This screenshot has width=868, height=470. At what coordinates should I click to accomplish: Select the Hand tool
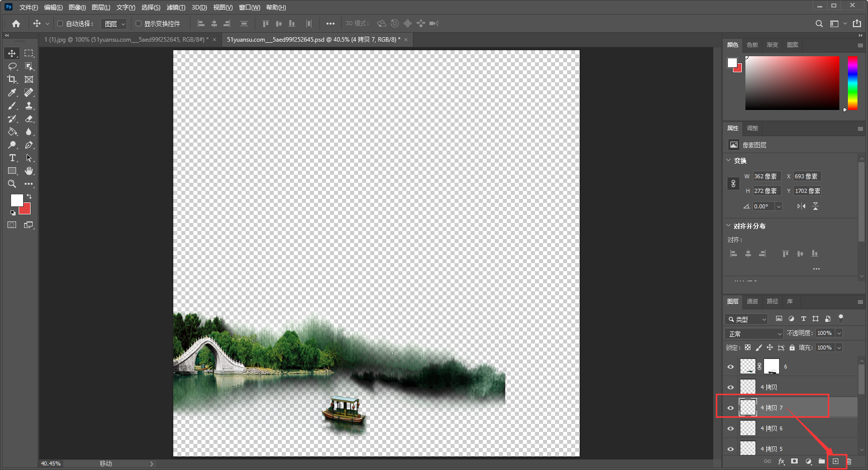tap(29, 171)
